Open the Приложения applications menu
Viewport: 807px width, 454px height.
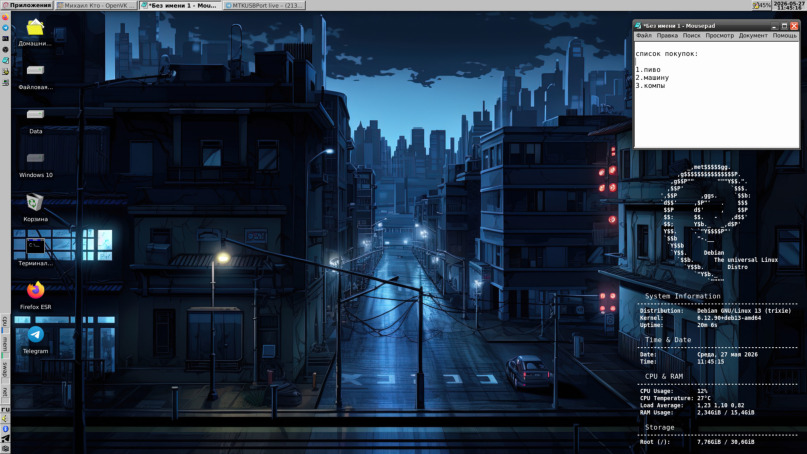tap(26, 5)
